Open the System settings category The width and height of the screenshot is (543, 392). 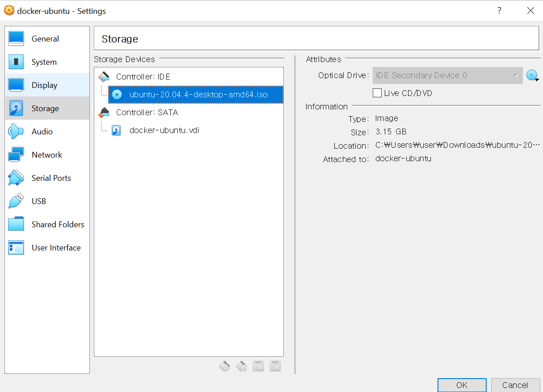47,62
